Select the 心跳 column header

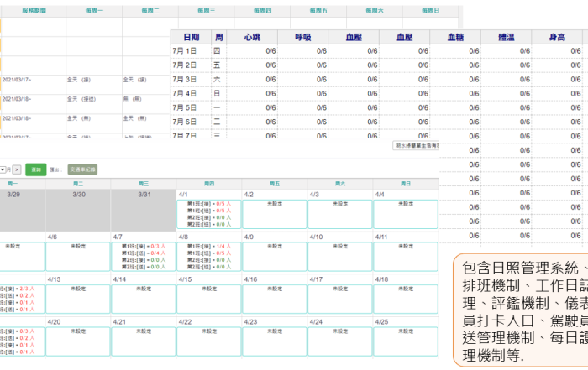251,37
